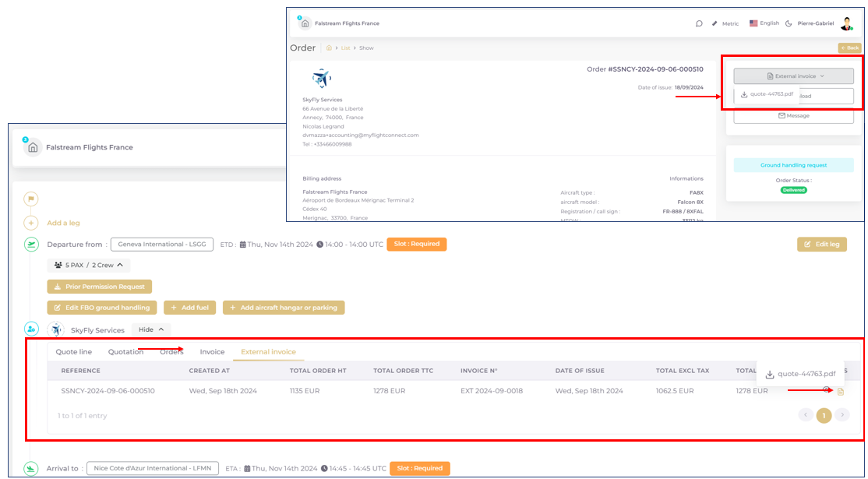Viewport: 868px width, 479px height.
Task: Select the English language flag
Action: click(x=753, y=23)
